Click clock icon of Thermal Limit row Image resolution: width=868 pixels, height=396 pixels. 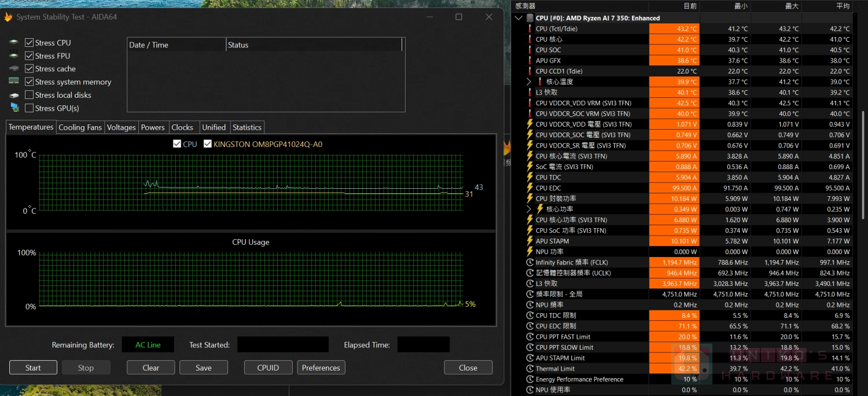click(529, 369)
